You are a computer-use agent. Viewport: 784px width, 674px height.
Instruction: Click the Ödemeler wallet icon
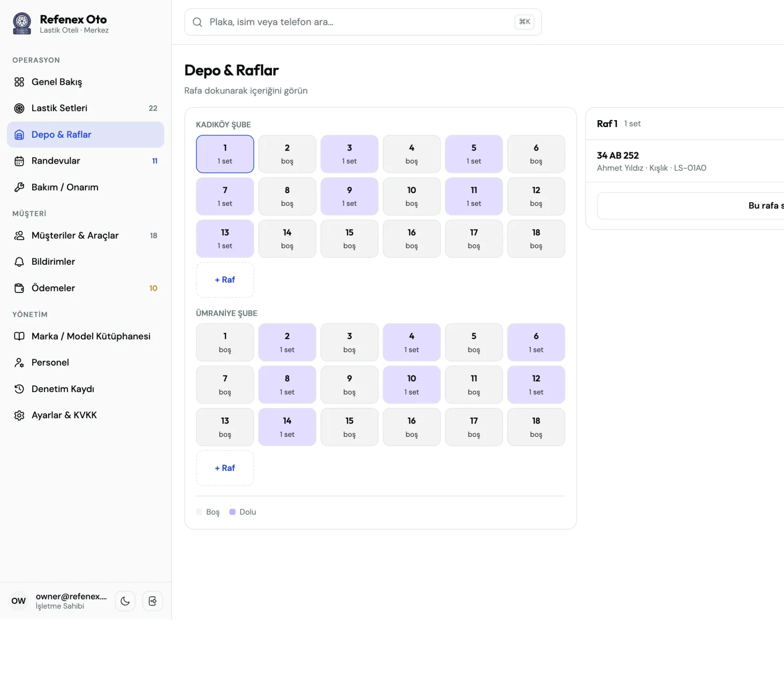point(19,288)
